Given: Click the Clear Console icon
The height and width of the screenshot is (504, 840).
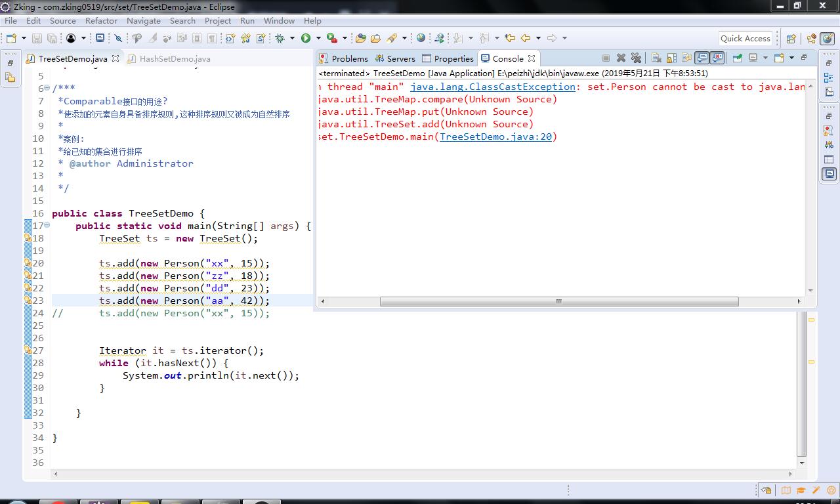Looking at the screenshot, I should [656, 58].
